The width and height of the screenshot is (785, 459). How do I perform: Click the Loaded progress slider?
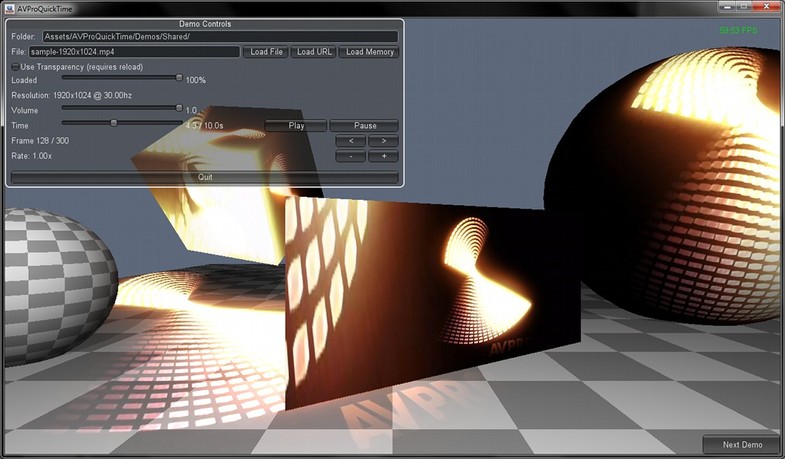[122, 78]
